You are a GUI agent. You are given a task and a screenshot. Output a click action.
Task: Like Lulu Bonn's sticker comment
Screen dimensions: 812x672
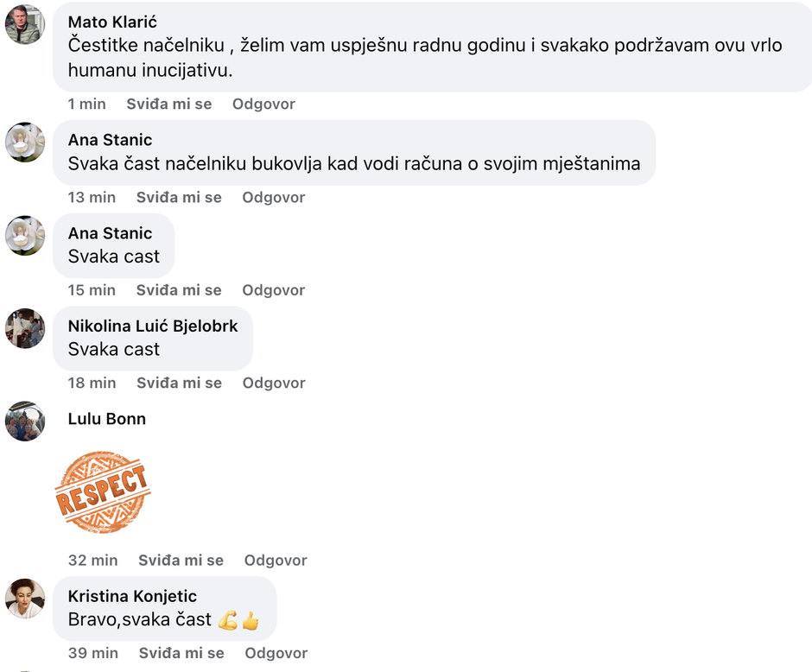point(181,560)
